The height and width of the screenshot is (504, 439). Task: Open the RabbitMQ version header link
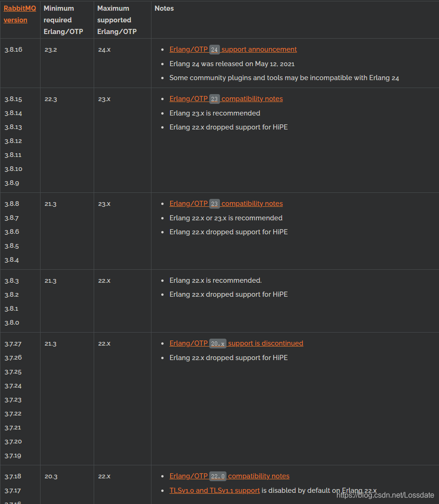pos(20,14)
